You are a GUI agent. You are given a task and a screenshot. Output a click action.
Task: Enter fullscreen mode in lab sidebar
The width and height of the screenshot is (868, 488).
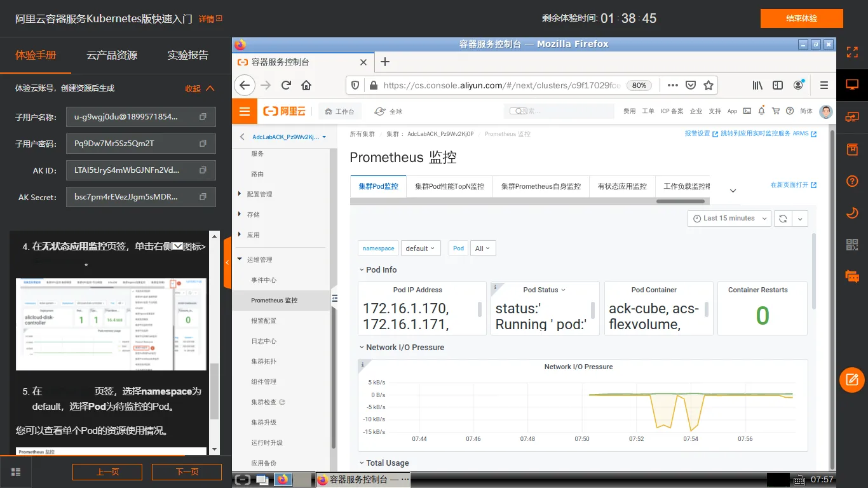click(x=852, y=52)
